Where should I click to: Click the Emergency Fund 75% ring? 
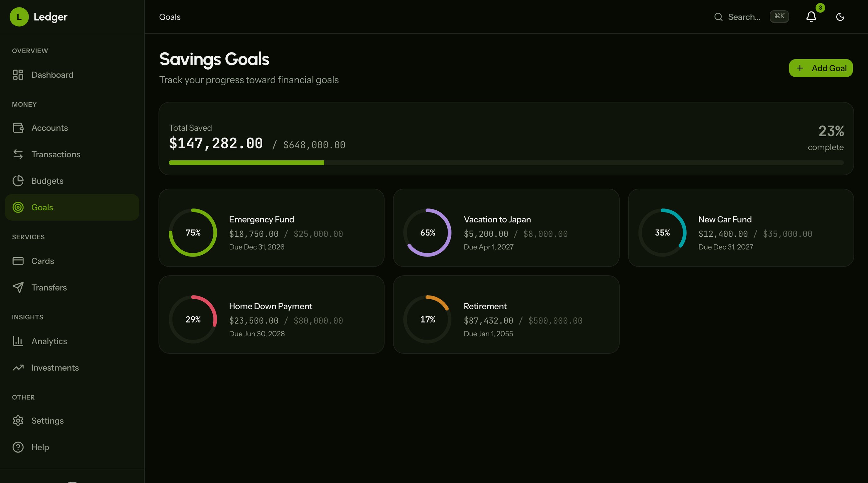193,232
